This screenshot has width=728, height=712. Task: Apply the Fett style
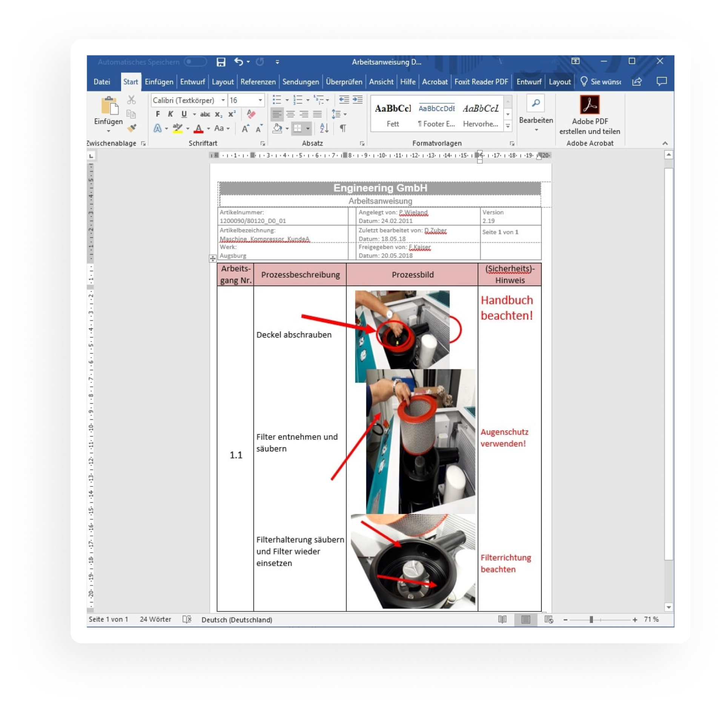tap(393, 115)
